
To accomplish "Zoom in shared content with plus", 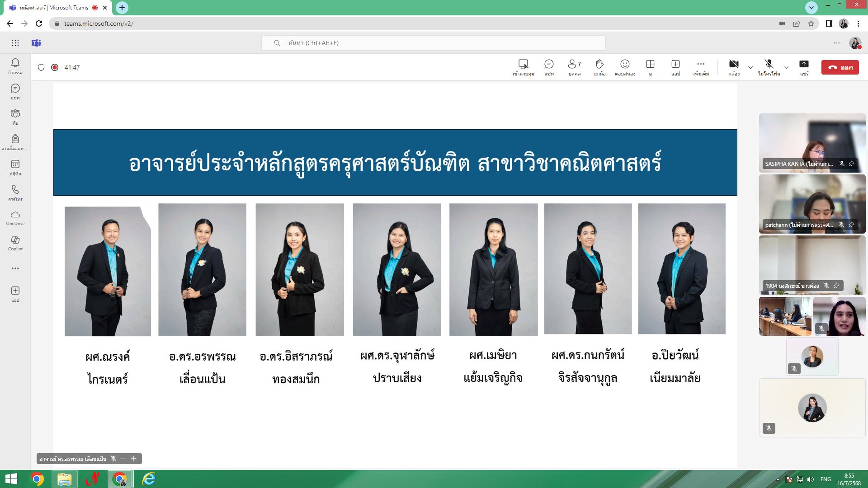I will click(x=134, y=459).
